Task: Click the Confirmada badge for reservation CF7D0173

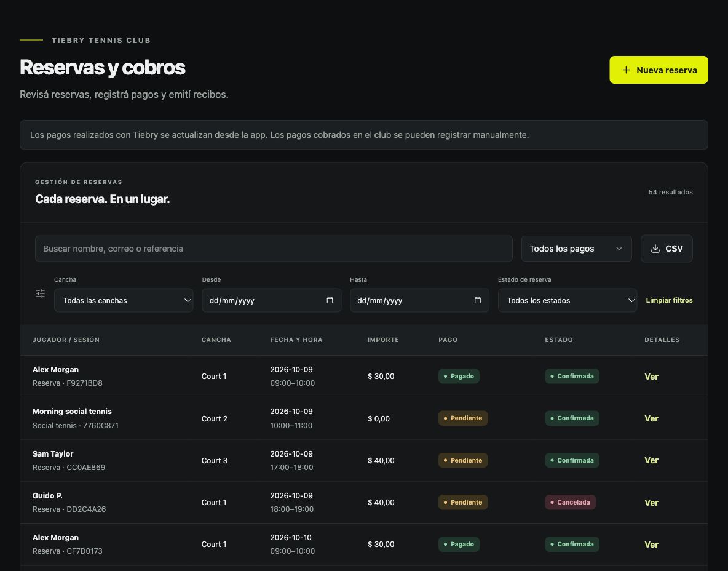Action: (x=572, y=544)
